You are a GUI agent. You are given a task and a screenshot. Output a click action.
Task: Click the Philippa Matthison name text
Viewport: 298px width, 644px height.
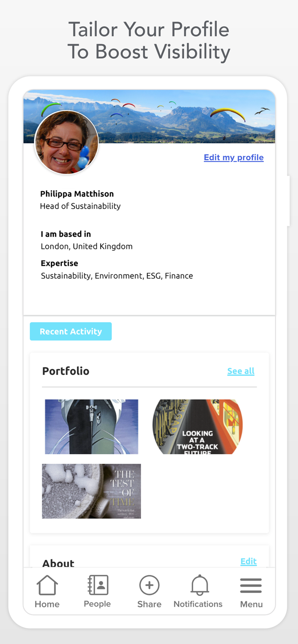click(x=77, y=194)
